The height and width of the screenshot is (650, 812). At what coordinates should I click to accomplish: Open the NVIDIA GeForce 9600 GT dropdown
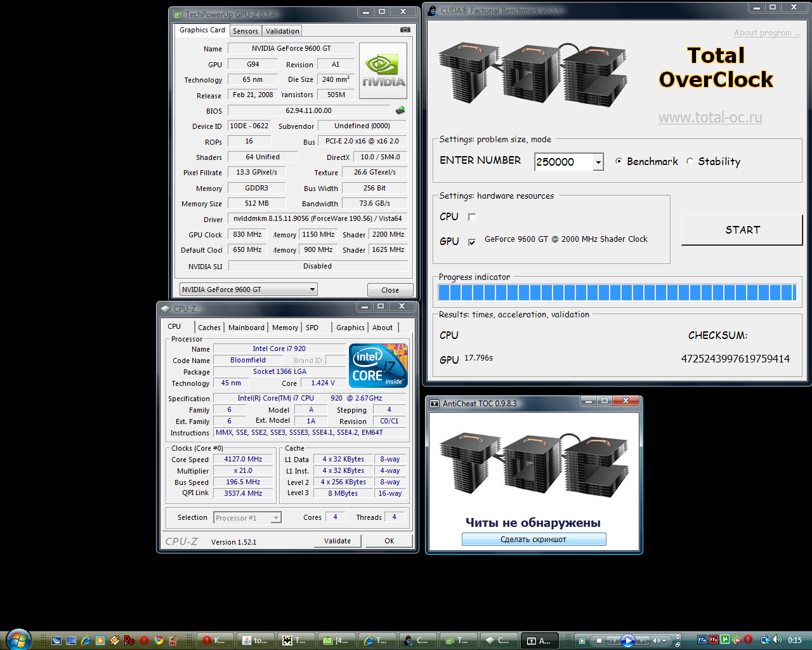tap(249, 289)
